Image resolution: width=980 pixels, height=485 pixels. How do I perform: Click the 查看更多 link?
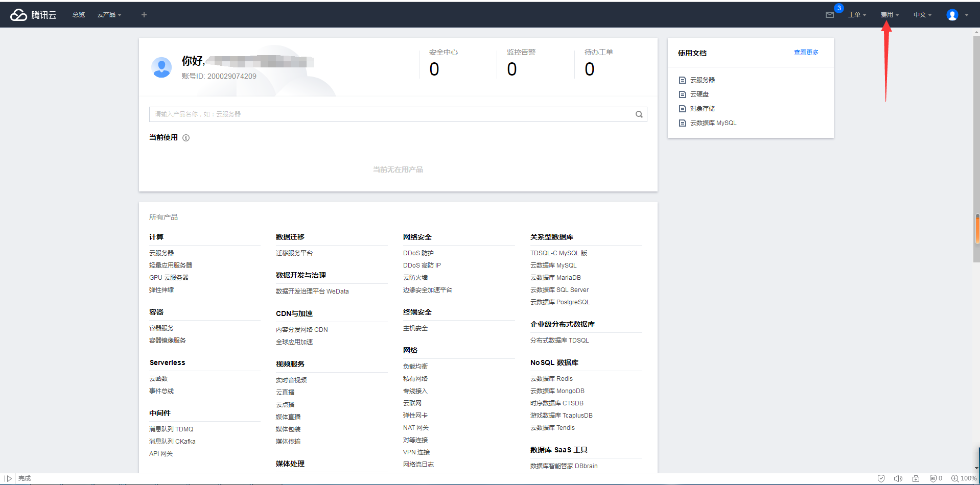806,53
